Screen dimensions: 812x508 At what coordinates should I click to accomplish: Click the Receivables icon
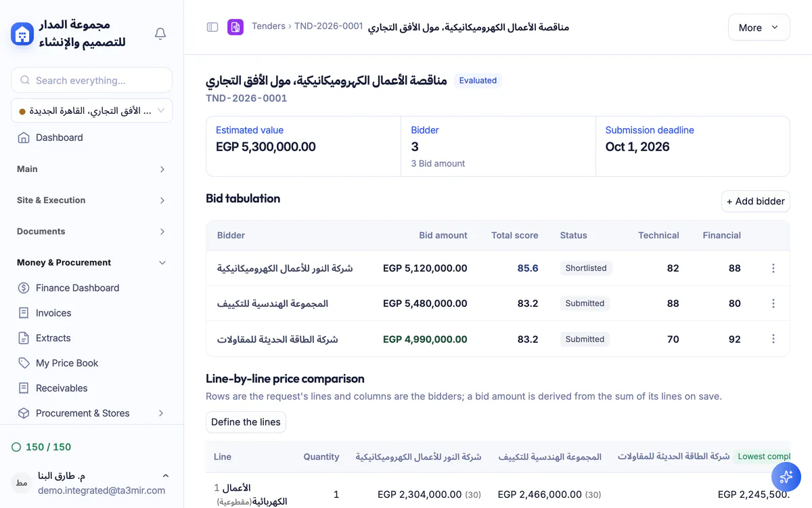tap(24, 388)
